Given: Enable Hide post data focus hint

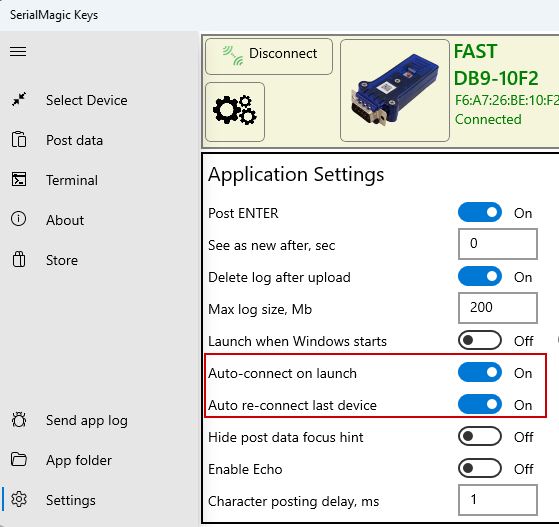Looking at the screenshot, I should click(480, 436).
